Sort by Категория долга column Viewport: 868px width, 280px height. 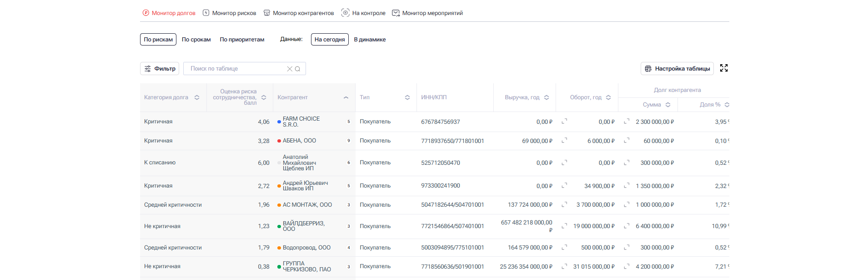tap(197, 97)
